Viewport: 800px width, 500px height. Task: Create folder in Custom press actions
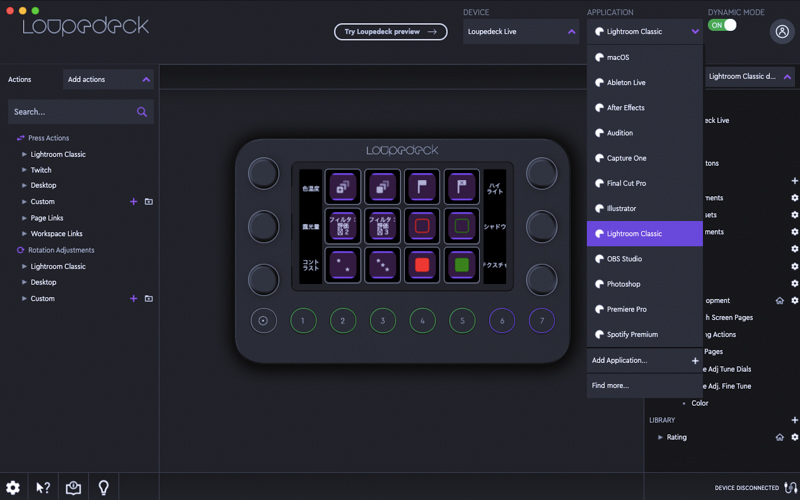tap(148, 202)
